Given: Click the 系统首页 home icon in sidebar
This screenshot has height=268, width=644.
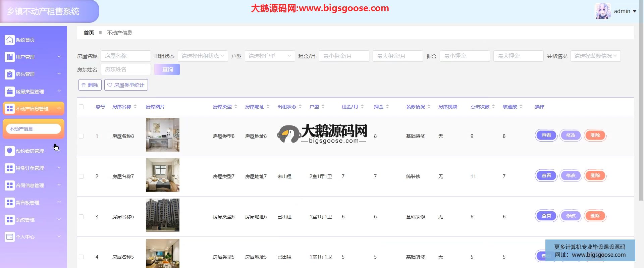Looking at the screenshot, I should 10,40.
